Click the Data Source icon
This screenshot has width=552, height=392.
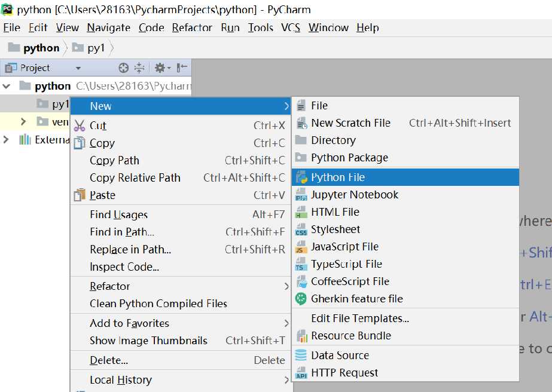pyautogui.click(x=301, y=355)
